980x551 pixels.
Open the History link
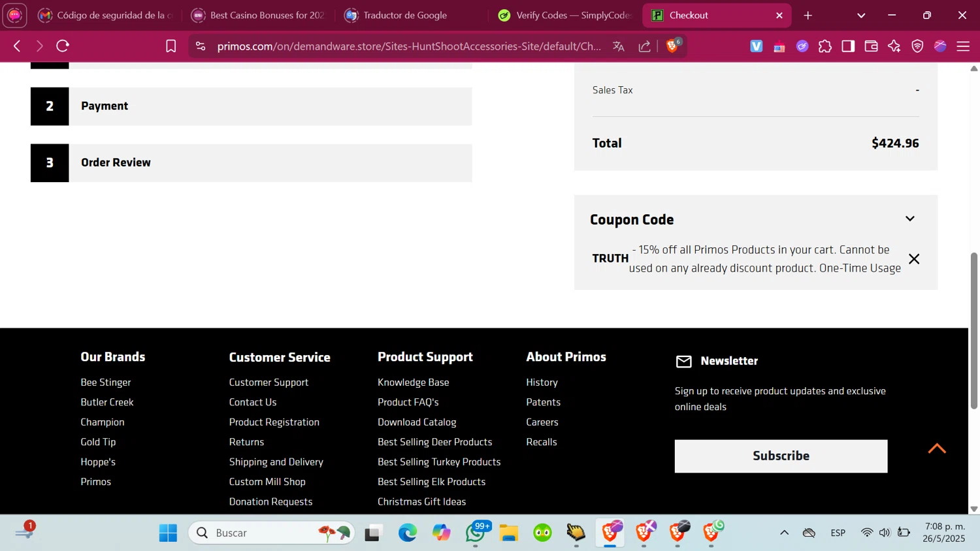click(x=542, y=382)
